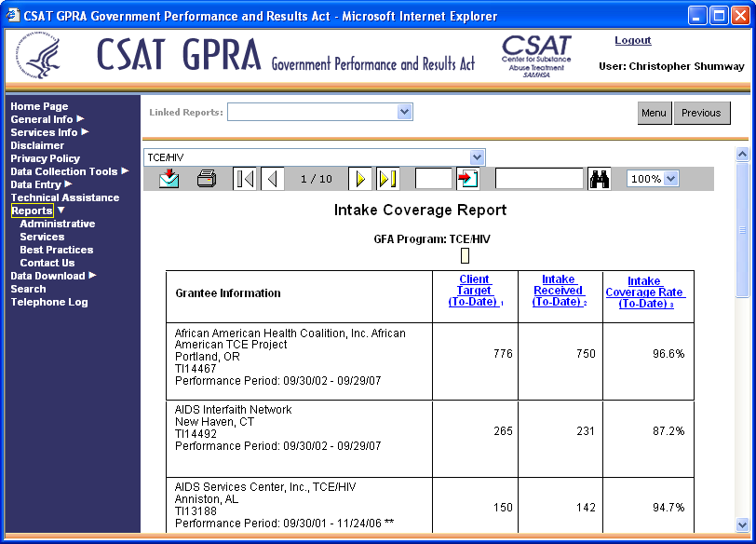The height and width of the screenshot is (544, 756).
Task: Click the page number input field
Action: tap(433, 179)
